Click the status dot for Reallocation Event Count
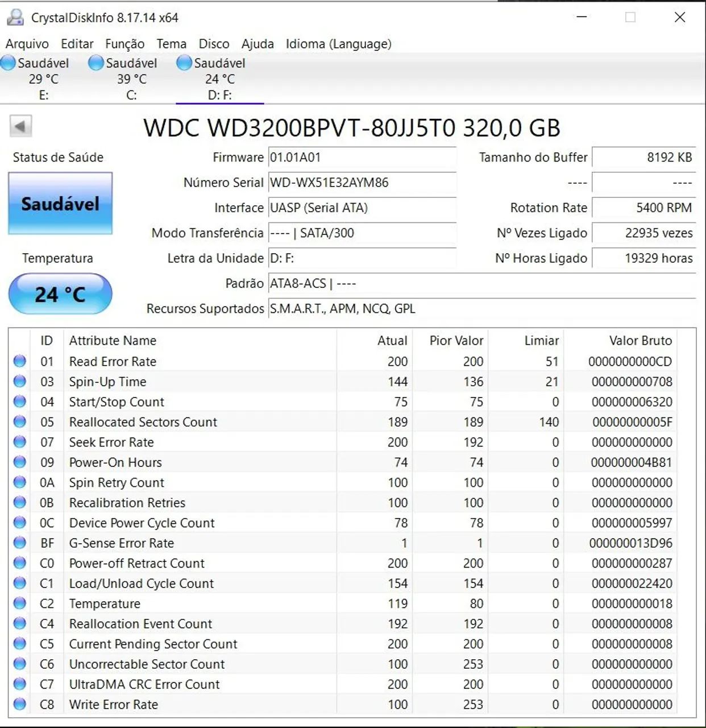Screen dimensions: 706x728 [20, 623]
